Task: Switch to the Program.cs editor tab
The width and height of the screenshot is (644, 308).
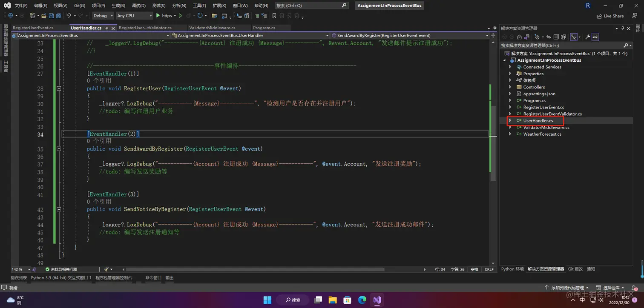Action: [x=264, y=28]
